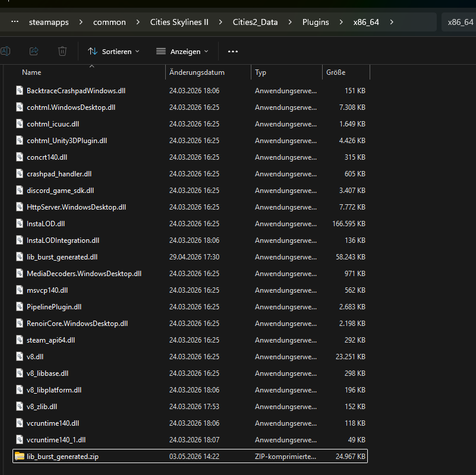Click the BacktraceCrashpadWindows.dll file icon
This screenshot has height=475, width=476.
click(20, 90)
